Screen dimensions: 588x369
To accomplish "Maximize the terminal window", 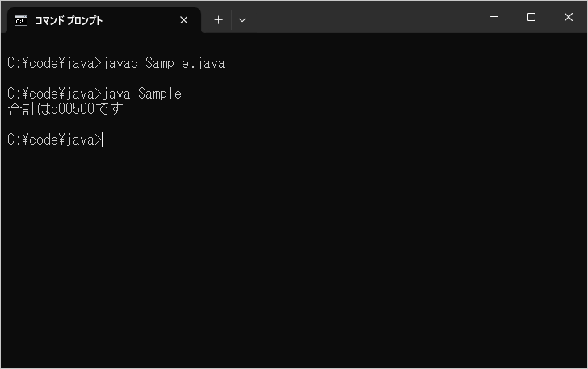I will click(x=531, y=17).
